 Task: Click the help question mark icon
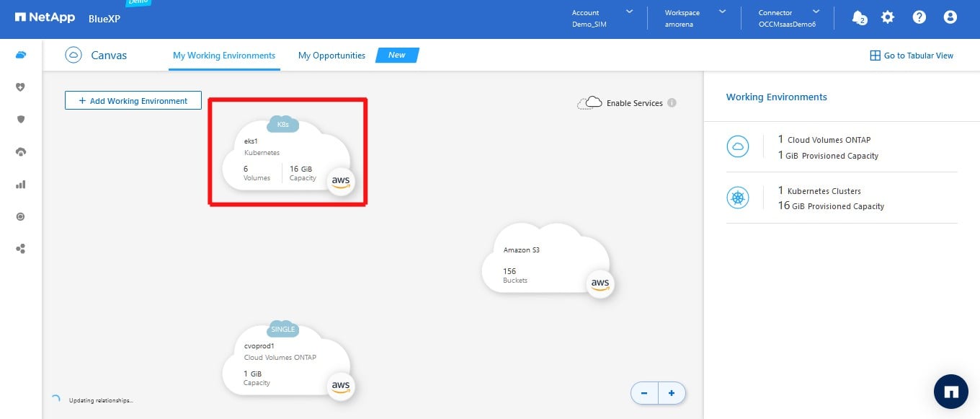919,17
